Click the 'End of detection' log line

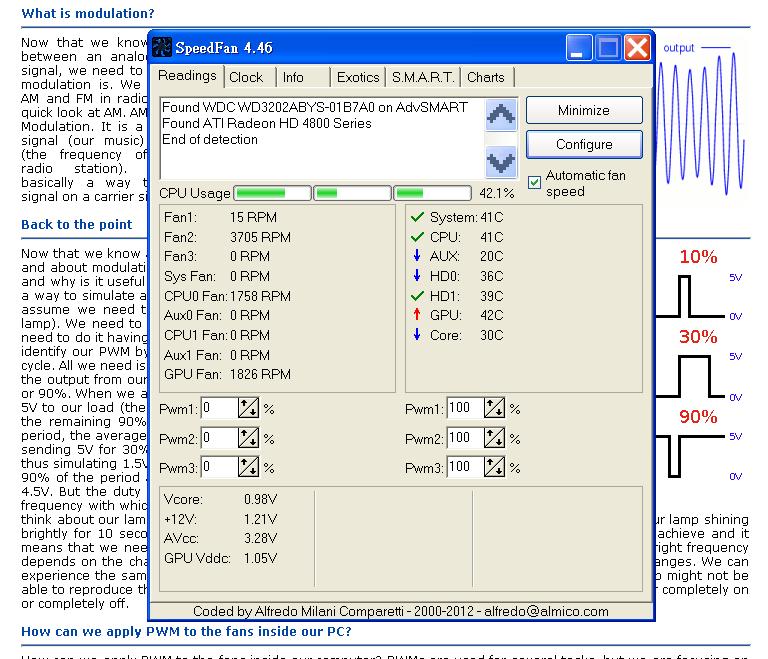click(210, 140)
